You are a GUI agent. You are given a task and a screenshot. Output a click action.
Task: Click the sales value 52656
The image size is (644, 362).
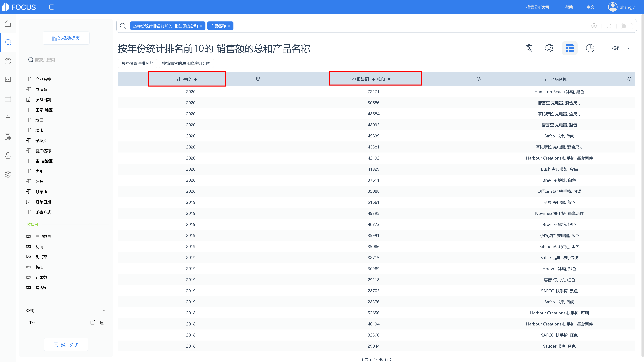[x=373, y=313]
